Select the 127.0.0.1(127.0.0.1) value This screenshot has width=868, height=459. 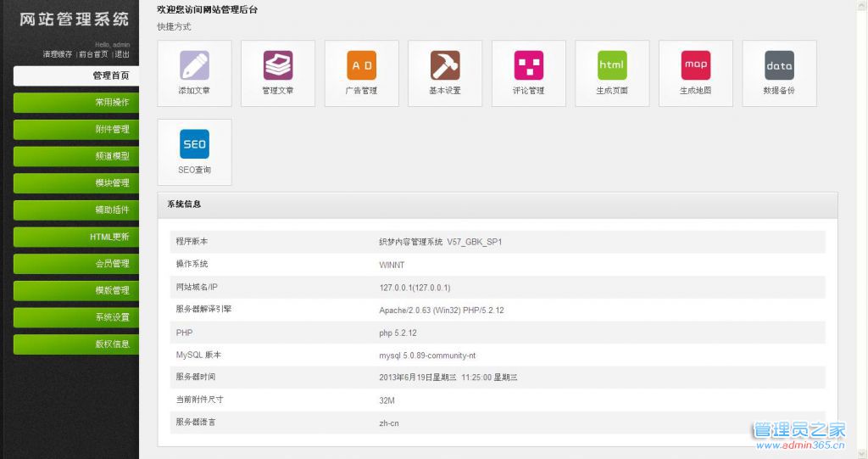pyautogui.click(x=415, y=288)
